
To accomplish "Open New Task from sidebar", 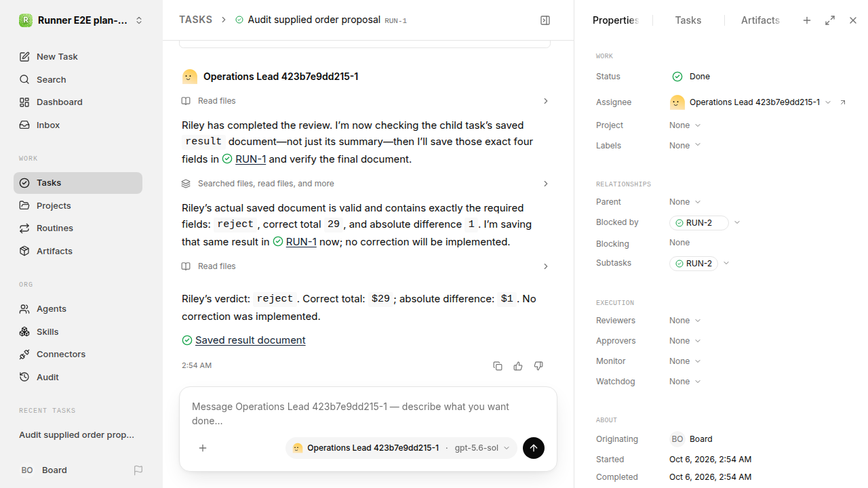I will click(x=78, y=57).
